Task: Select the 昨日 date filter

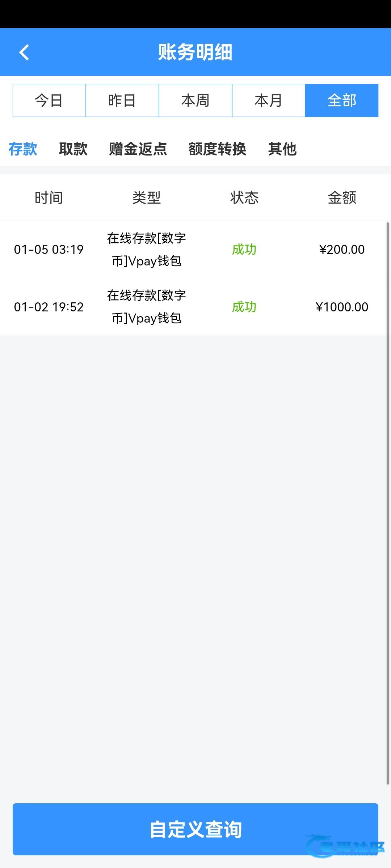Action: click(x=122, y=101)
